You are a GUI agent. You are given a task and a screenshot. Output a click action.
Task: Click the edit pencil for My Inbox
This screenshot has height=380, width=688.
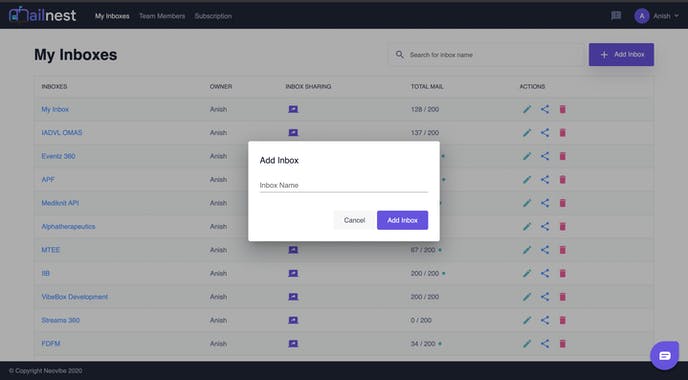[527, 109]
